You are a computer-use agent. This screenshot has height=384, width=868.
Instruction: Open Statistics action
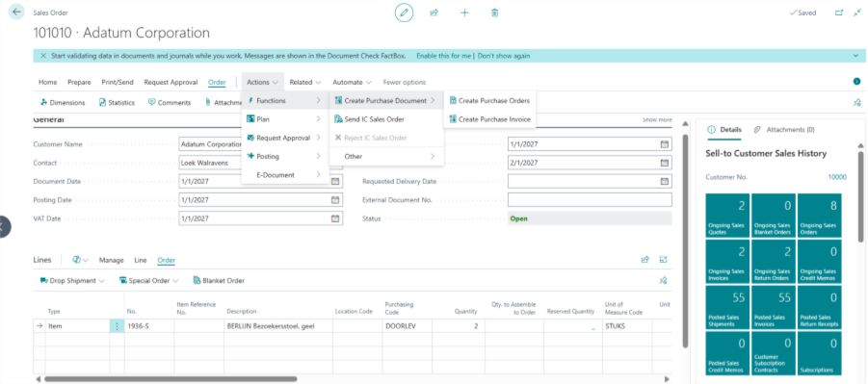tap(117, 102)
